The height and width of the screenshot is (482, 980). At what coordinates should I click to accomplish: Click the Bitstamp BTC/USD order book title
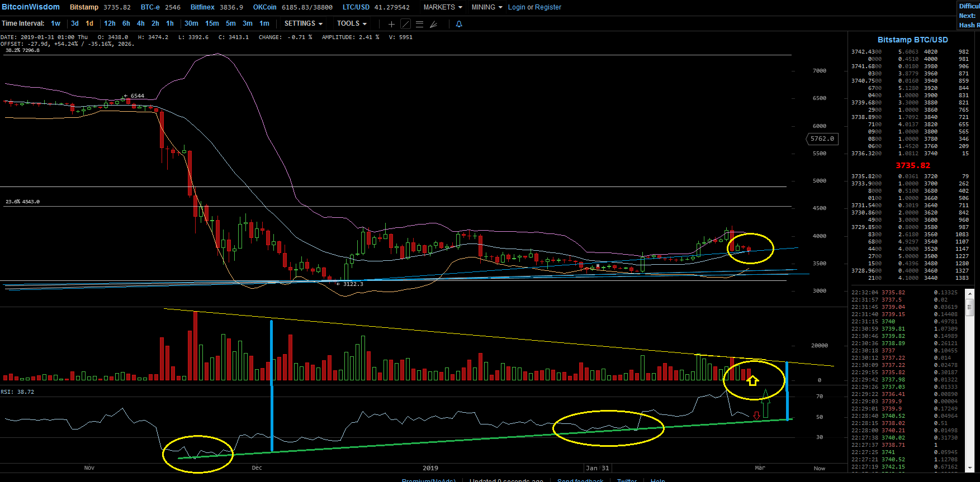pyautogui.click(x=912, y=40)
